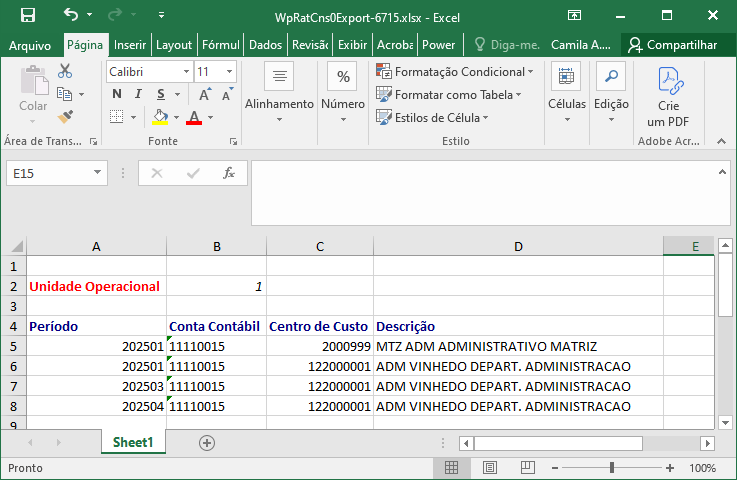Zoom in with plus button

pyautogui.click(x=670, y=468)
